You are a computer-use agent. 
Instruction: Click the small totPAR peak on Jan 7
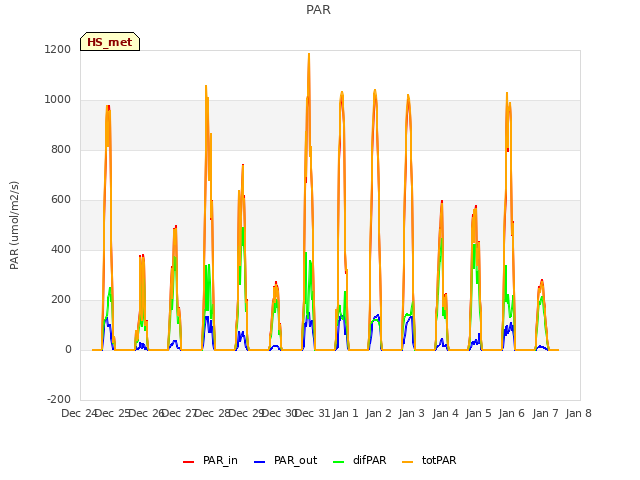[542, 281]
